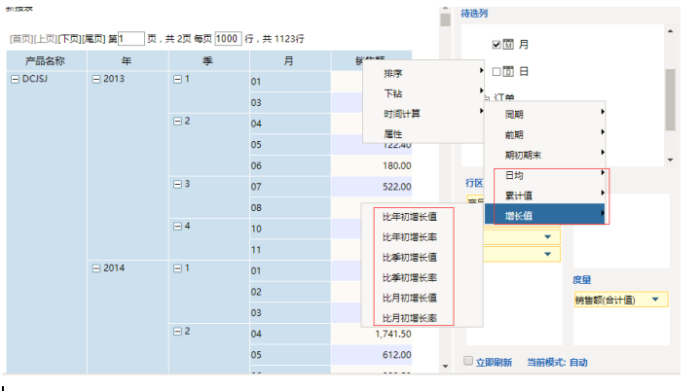Viewport: 698px width, 392px height.
Task: Check the 日 checkbox
Action: click(x=496, y=72)
